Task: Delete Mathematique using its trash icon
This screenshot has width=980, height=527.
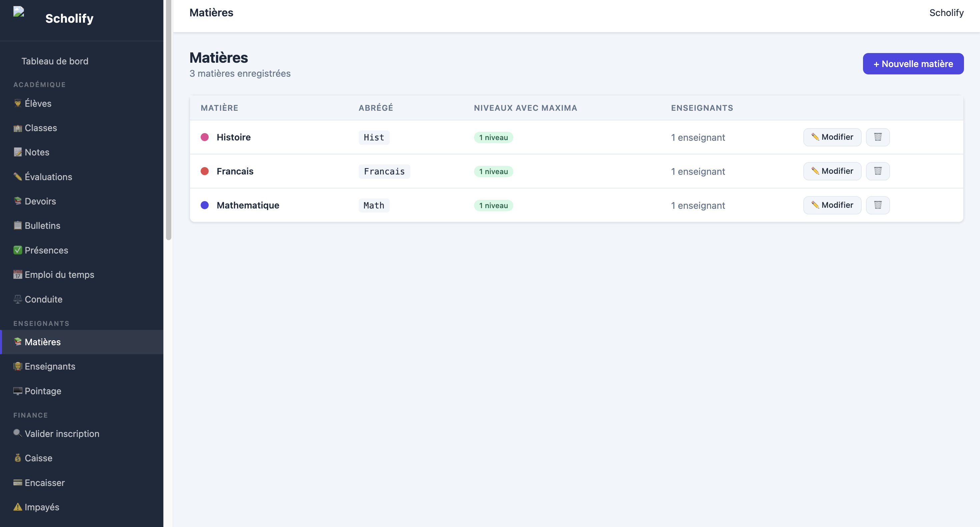Action: coord(878,205)
